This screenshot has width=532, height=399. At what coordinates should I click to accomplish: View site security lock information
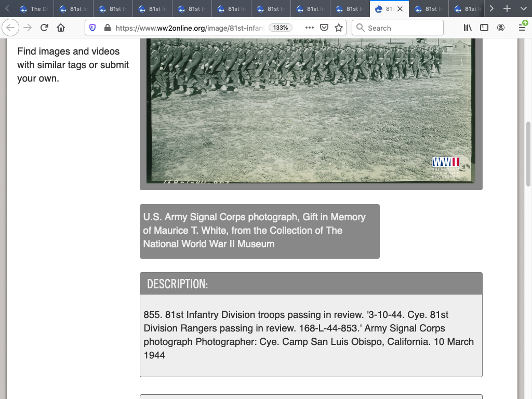click(x=107, y=28)
